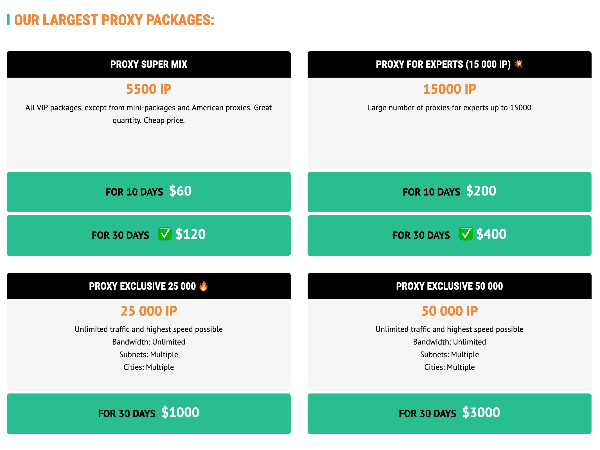The height and width of the screenshot is (450, 600).
Task: Click the Proxy for Experts (15 000 IP) header
Action: (x=450, y=64)
